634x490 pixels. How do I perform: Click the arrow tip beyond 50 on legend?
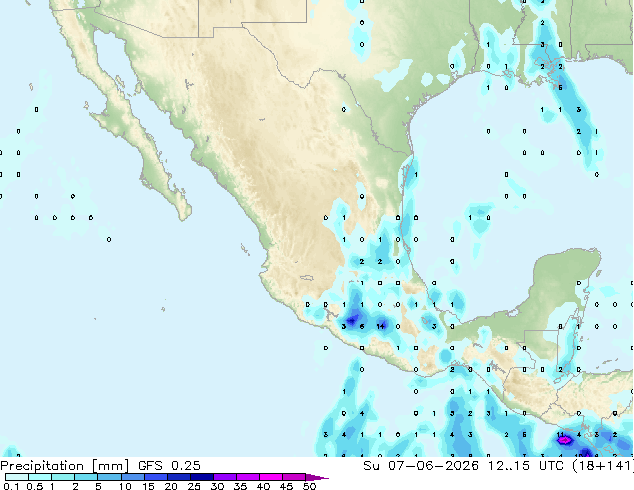pos(317,477)
